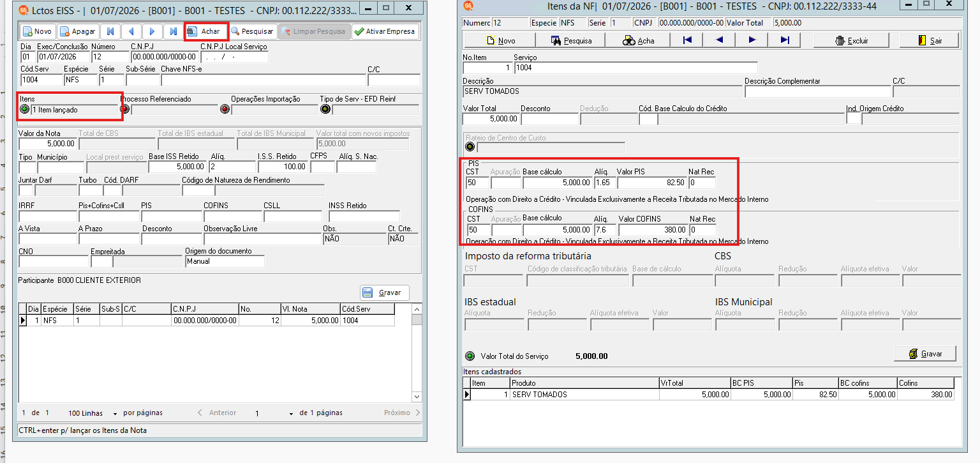Viewport: 980px width, 463px height.
Task: Click the red Processo Referenciado indicator
Action: pyautogui.click(x=125, y=109)
